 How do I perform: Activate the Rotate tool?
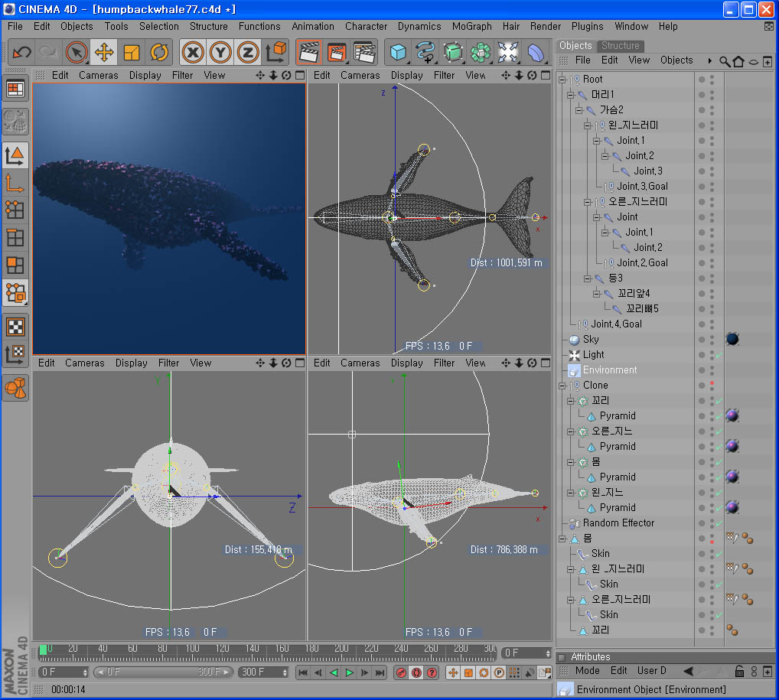pyautogui.click(x=159, y=52)
